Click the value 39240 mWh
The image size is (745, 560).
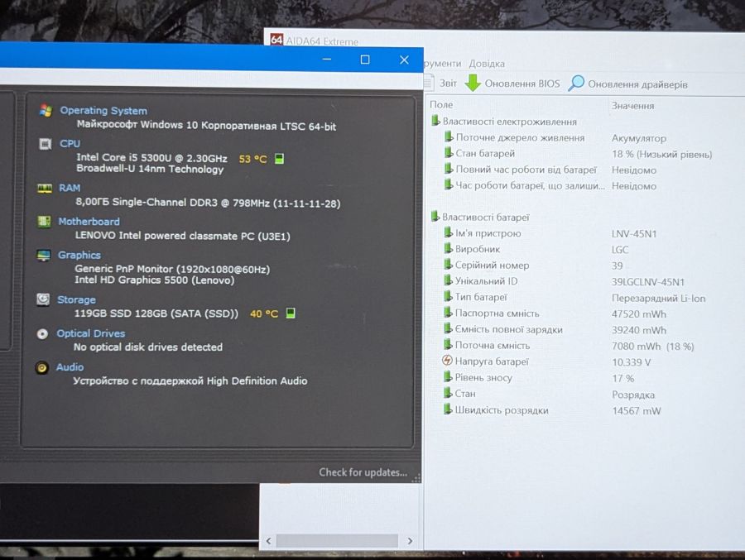(639, 330)
